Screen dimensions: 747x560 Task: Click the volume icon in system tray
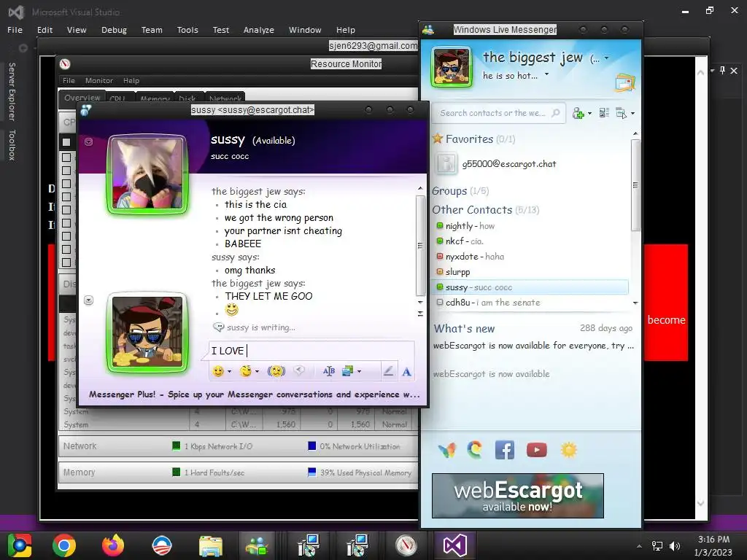675,545
